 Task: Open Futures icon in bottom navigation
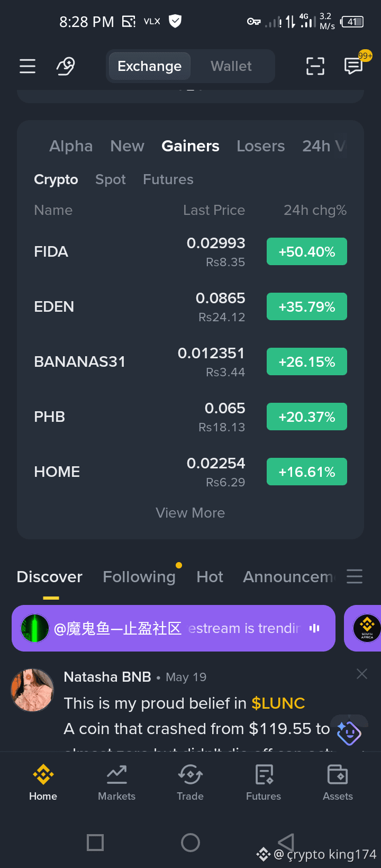pos(264,775)
